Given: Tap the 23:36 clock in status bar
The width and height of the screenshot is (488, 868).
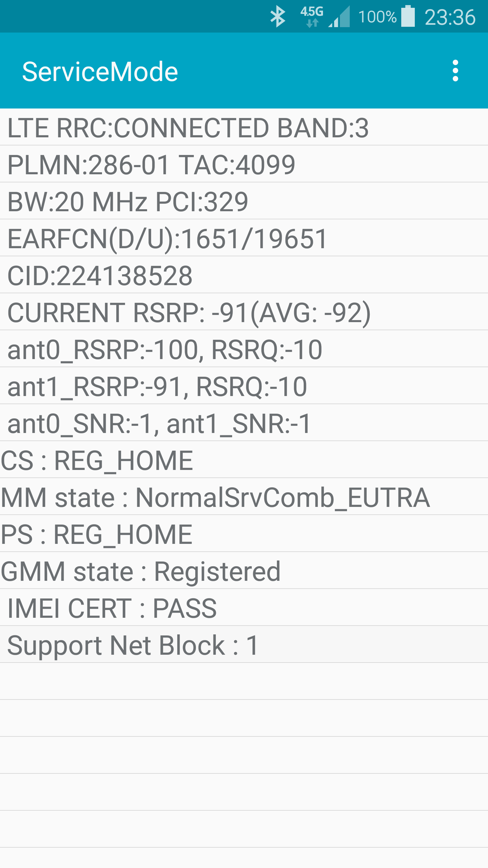Looking at the screenshot, I should click(450, 17).
